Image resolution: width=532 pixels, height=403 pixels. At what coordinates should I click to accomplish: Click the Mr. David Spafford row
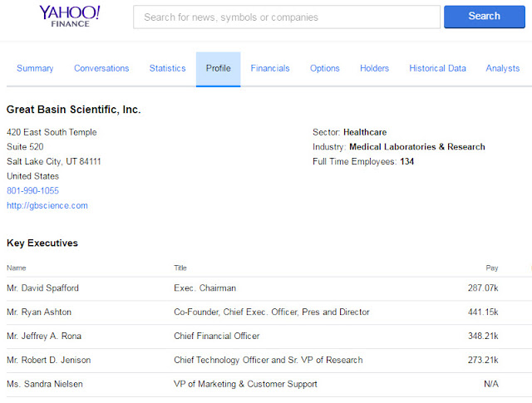(x=266, y=288)
